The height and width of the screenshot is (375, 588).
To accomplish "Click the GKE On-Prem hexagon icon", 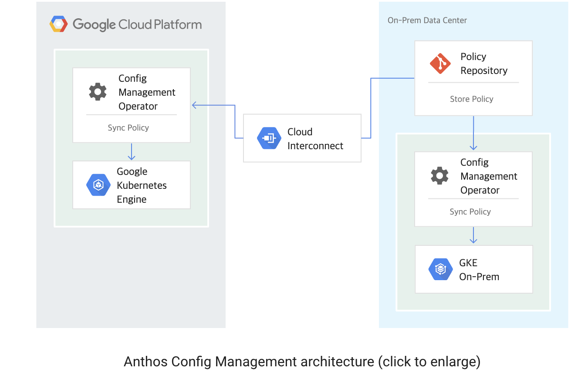I will coord(441,269).
